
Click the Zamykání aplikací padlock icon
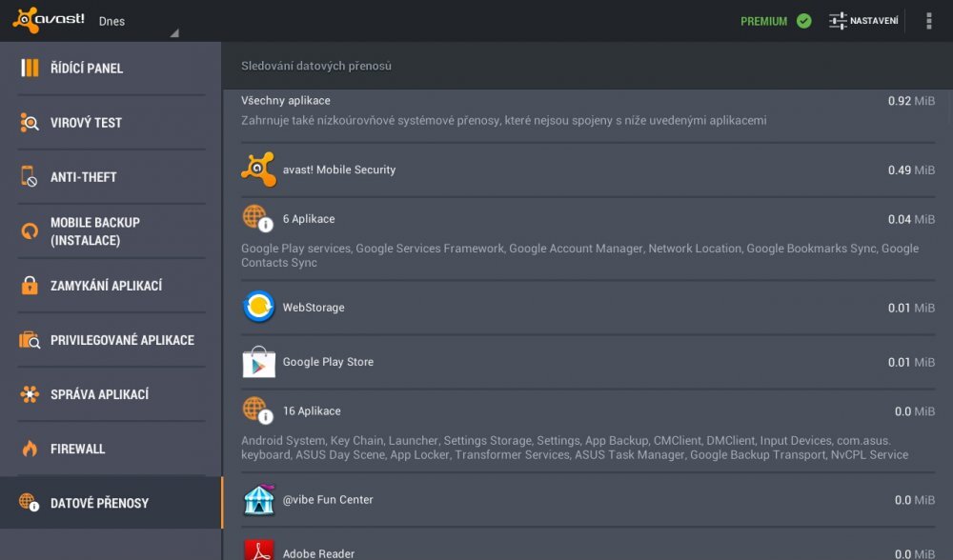[x=30, y=286]
